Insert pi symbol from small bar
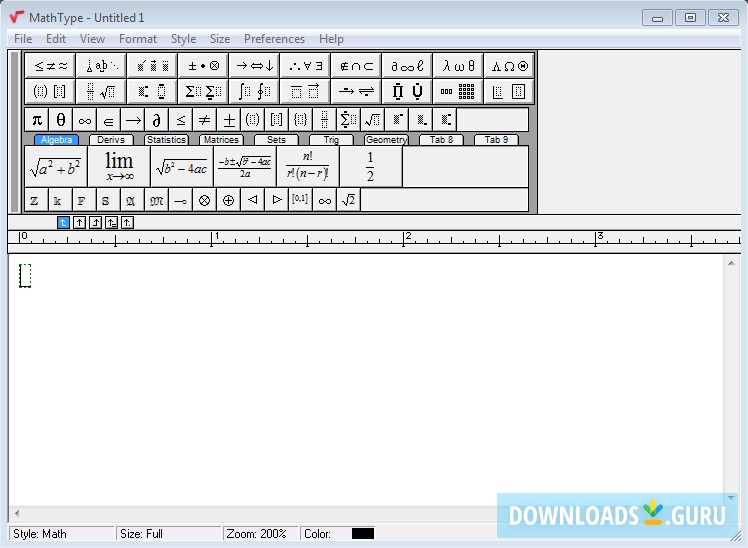This screenshot has height=548, width=748. click(x=37, y=120)
